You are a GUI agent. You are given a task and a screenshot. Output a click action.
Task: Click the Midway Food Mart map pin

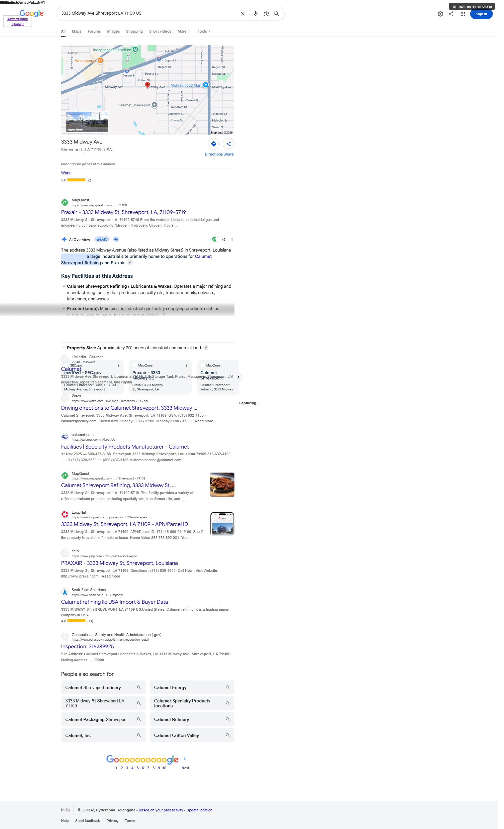(x=206, y=85)
